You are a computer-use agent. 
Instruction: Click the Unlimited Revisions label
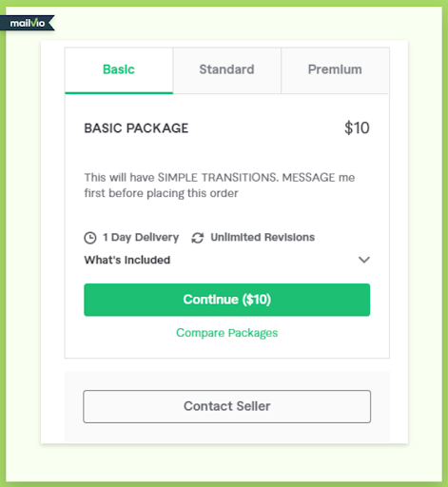coord(263,237)
